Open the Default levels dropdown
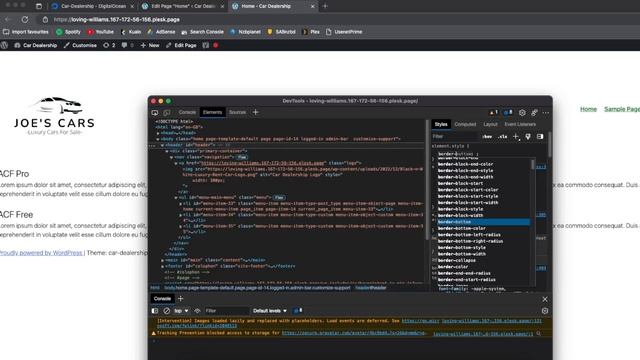Image resolution: width=640 pixels, height=360 pixels. pos(270,311)
